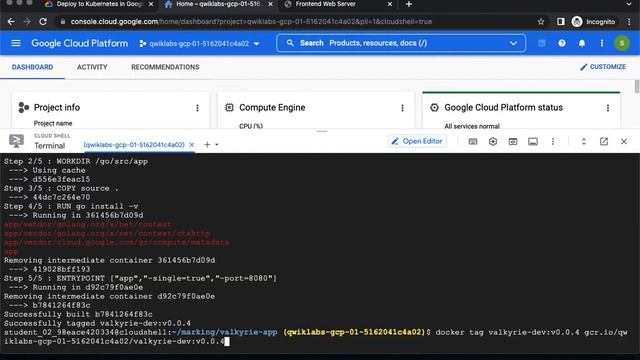Click the Compute Engine card title
Screen dimensions: 640x360
[272, 107]
